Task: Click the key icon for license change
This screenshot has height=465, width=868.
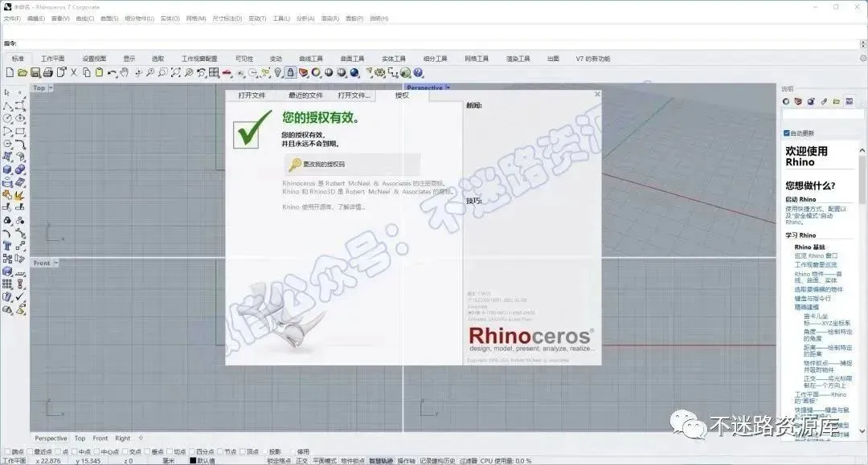Action: point(295,164)
